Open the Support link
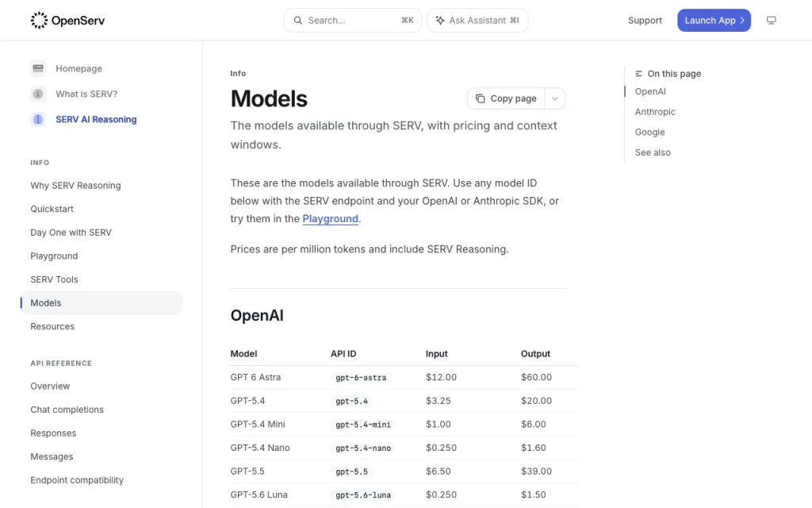Viewport: 812px width, 508px height. [x=645, y=20]
